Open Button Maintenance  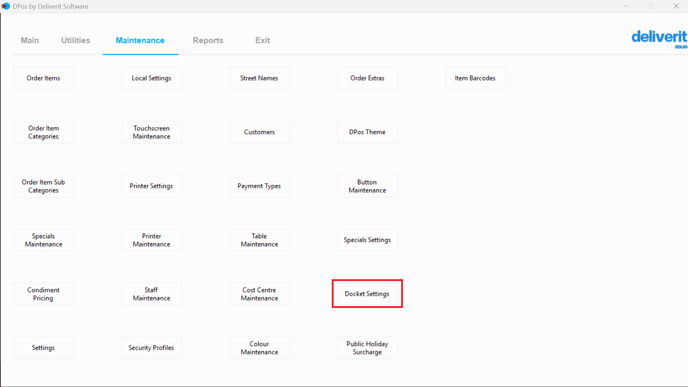(x=367, y=186)
